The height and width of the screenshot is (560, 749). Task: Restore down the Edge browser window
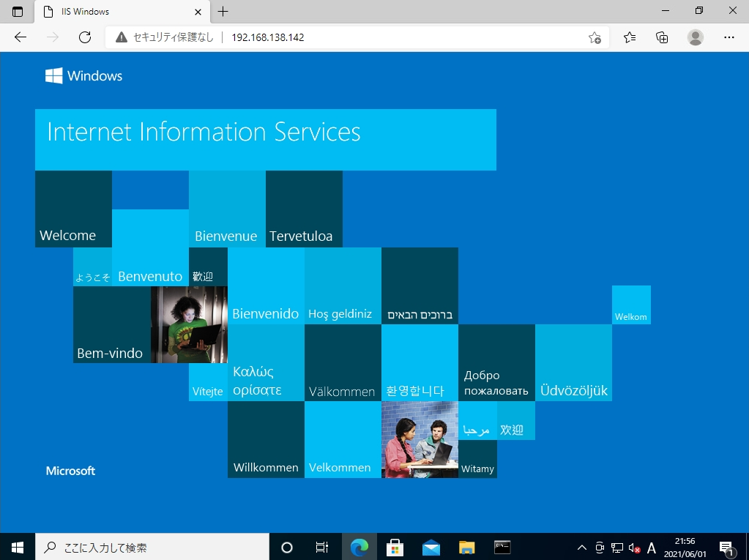(x=698, y=11)
